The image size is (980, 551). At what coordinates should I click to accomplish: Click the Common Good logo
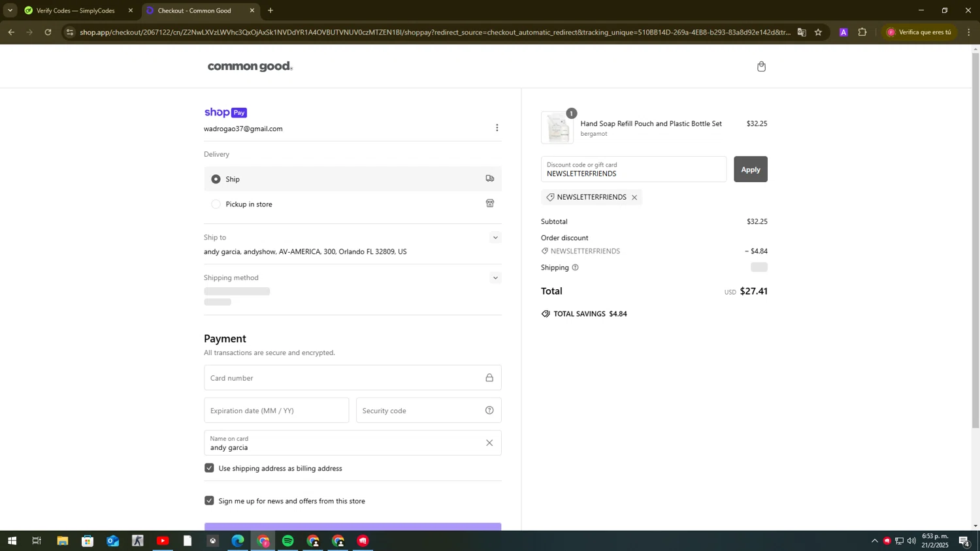pos(250,67)
